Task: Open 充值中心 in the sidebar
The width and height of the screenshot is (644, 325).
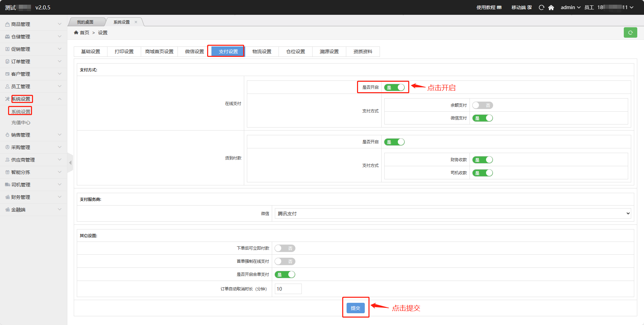Action: (x=21, y=122)
